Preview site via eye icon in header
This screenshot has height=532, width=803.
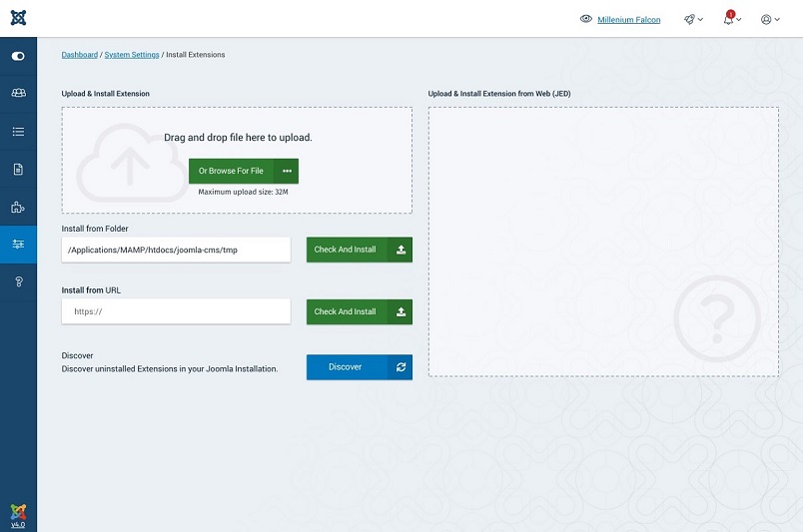point(586,19)
